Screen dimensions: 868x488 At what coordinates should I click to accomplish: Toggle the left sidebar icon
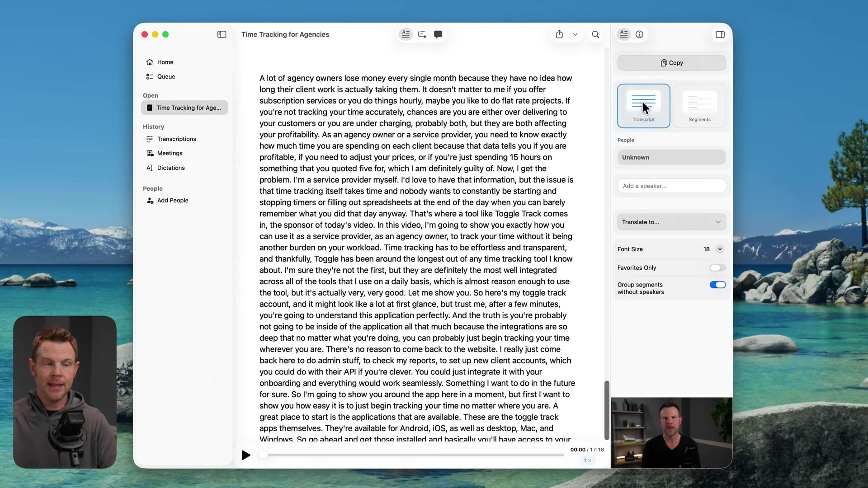tap(222, 34)
